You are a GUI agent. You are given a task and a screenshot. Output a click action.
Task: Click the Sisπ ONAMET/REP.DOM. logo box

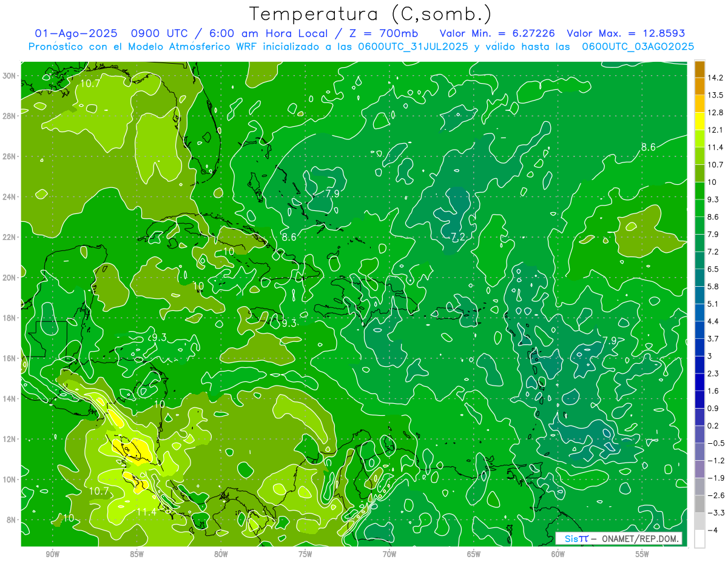[619, 538]
